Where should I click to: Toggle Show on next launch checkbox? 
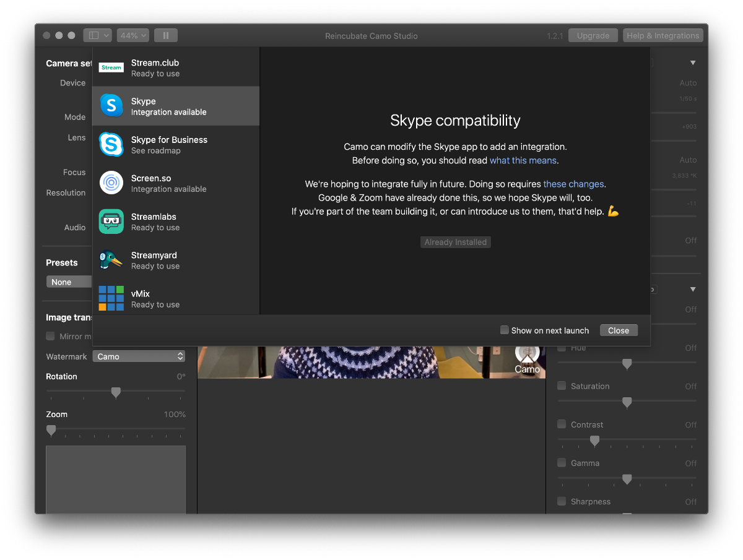[505, 330]
